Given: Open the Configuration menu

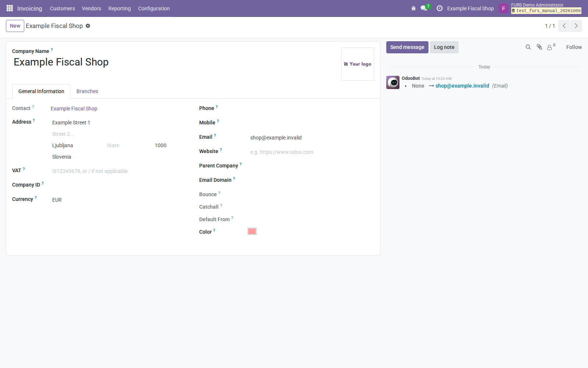Looking at the screenshot, I should click(x=154, y=8).
